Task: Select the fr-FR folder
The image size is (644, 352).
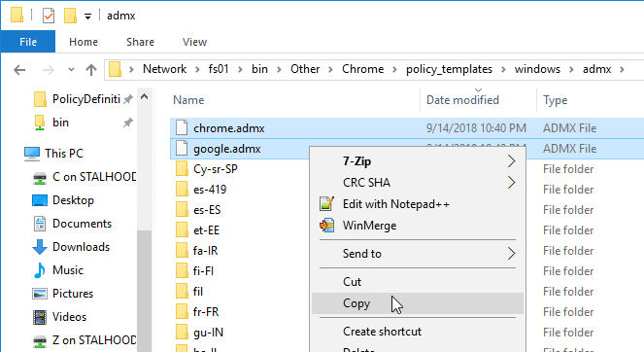Action: (x=206, y=312)
